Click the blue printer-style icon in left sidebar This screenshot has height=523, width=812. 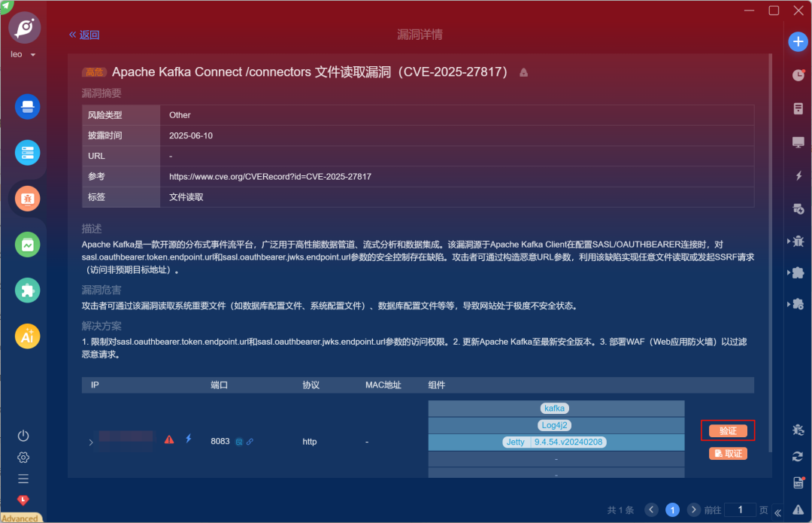pos(27,107)
